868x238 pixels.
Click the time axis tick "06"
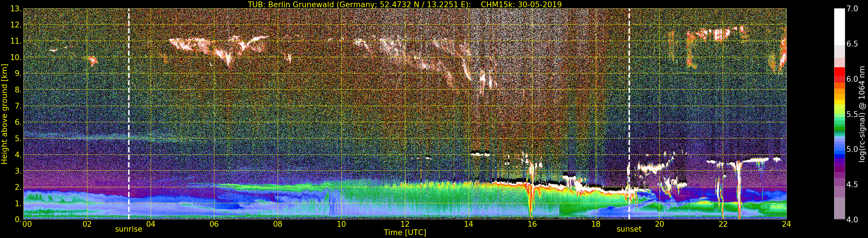pos(214,224)
